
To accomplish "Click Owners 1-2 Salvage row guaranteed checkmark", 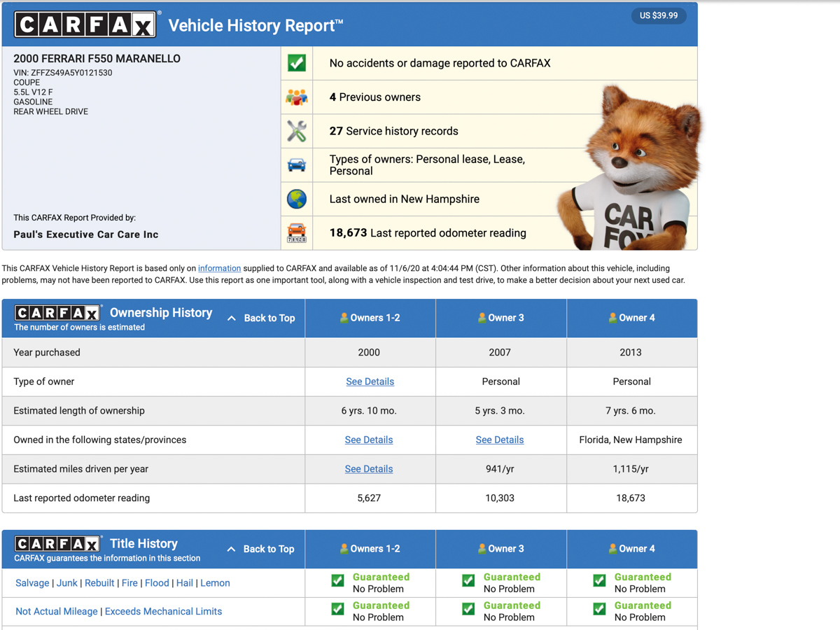I will pyautogui.click(x=337, y=580).
